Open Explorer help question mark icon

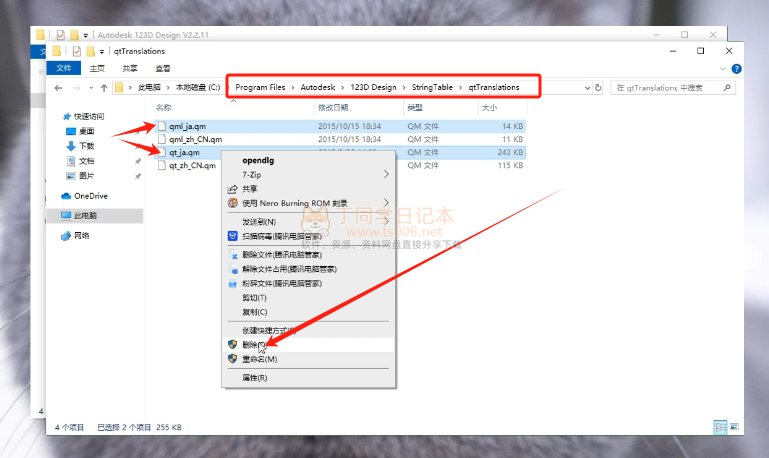736,69
